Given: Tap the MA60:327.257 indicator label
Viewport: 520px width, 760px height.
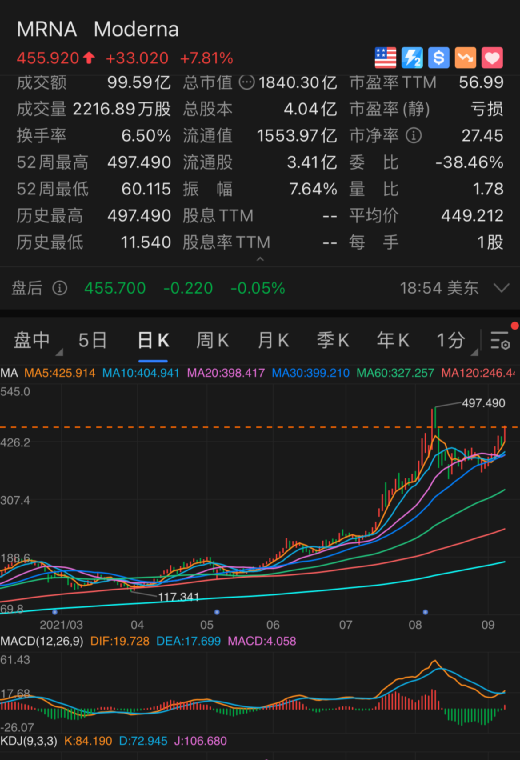Looking at the screenshot, I should click(395, 373).
